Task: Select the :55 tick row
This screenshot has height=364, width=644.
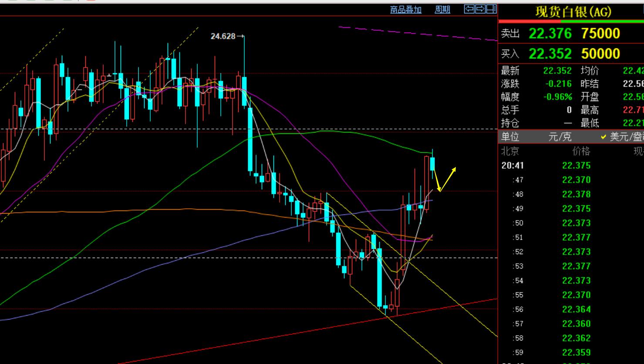Action: point(571,295)
